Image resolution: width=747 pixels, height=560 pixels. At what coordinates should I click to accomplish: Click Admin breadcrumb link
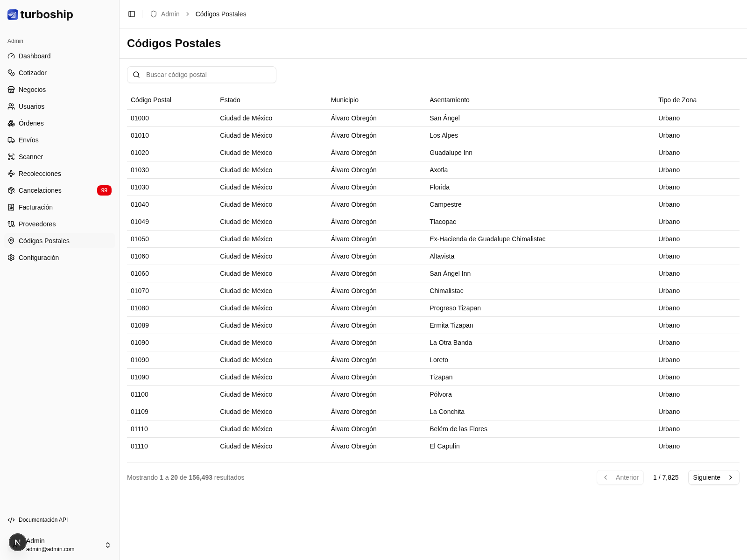click(x=170, y=14)
